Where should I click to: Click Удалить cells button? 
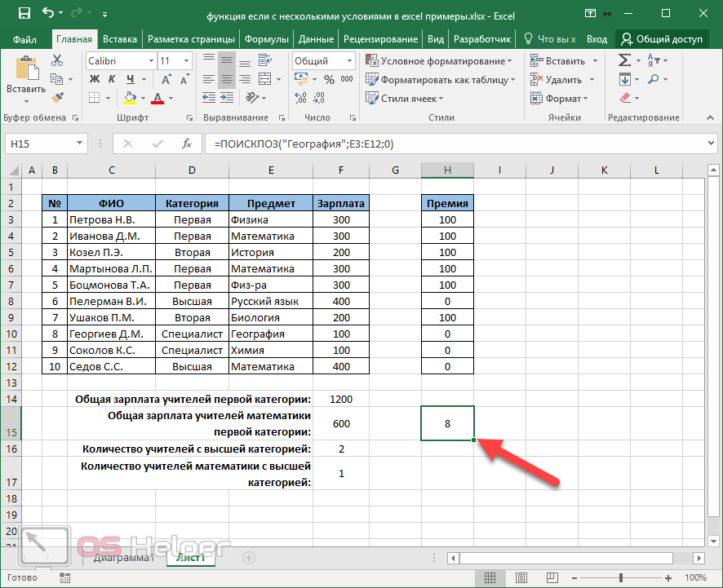563,80
